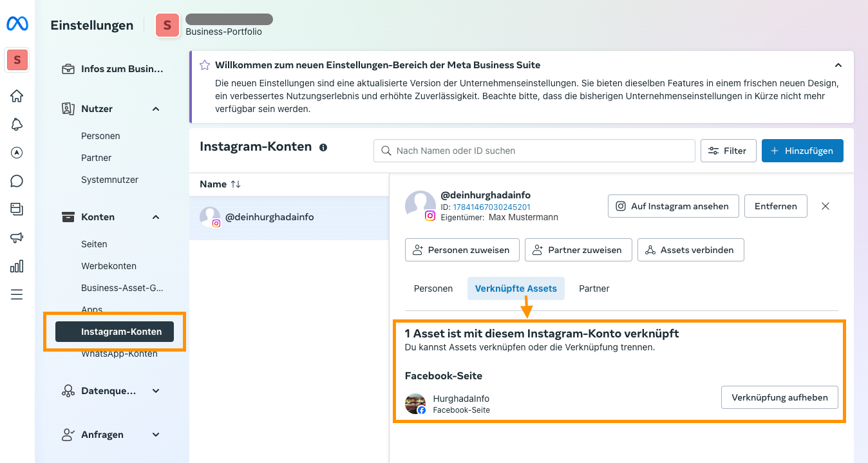Click the HurghadaInfo page name

coord(461,399)
